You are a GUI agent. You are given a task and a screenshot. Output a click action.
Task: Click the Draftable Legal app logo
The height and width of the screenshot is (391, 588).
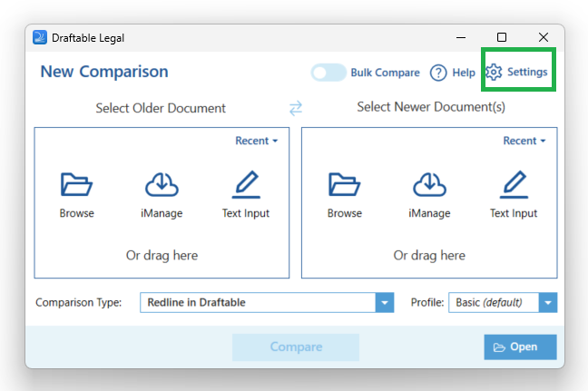pos(40,37)
